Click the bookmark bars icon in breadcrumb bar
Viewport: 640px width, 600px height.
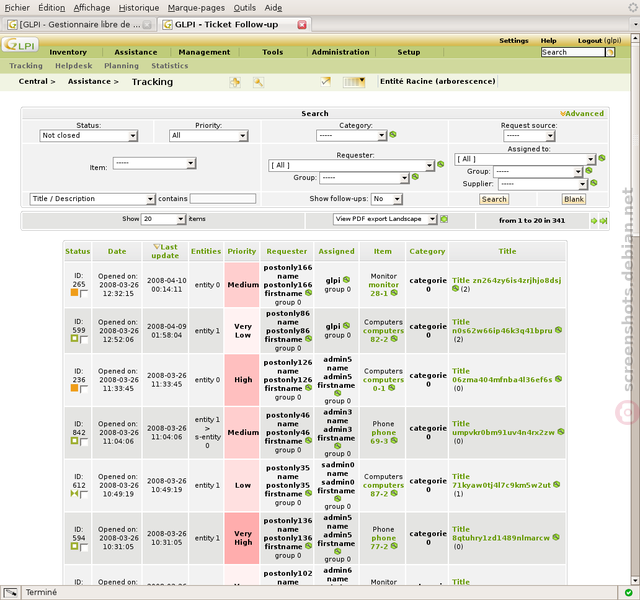point(353,82)
